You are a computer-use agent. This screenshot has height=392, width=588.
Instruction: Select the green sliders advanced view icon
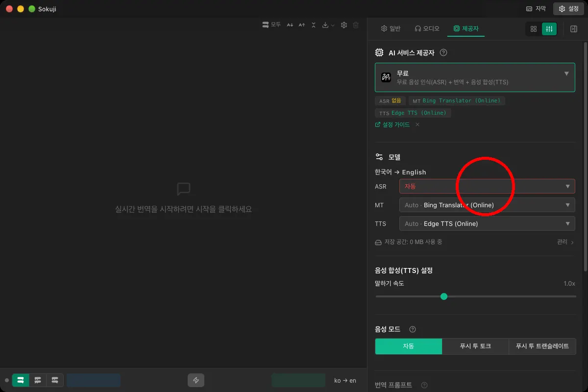pos(549,29)
